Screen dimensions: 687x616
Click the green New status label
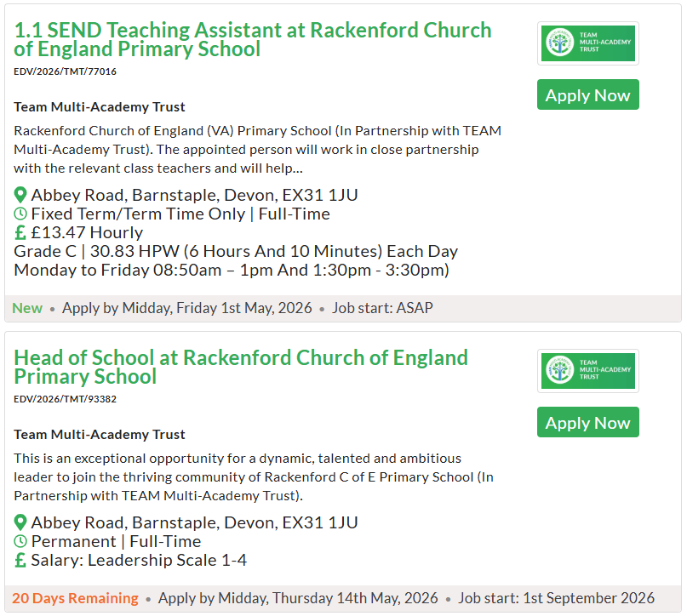[27, 308]
